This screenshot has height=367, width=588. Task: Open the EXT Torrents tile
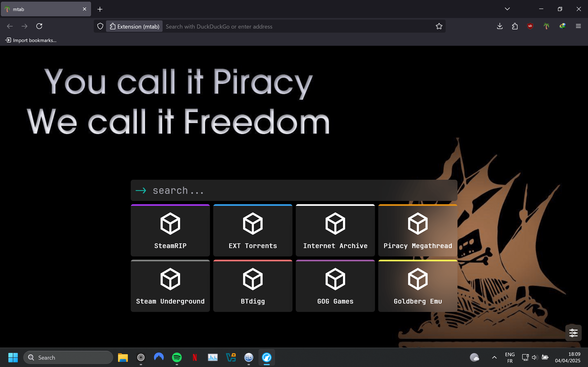point(252,230)
